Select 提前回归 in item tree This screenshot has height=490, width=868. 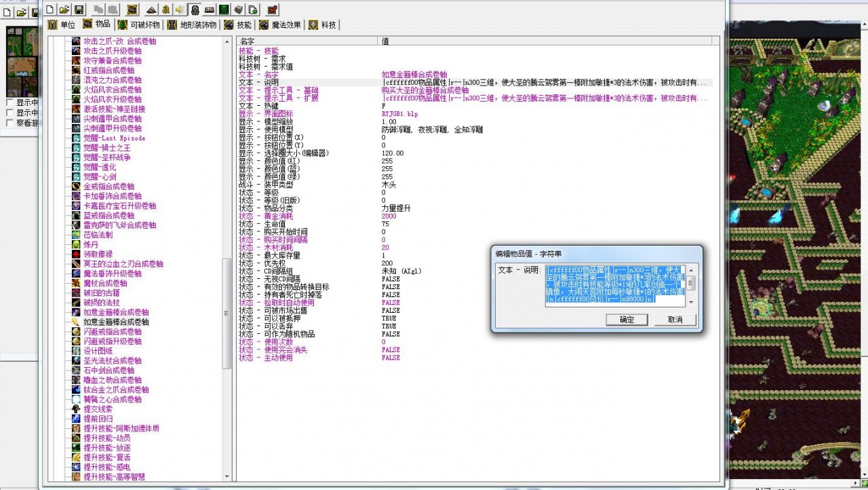(98, 419)
